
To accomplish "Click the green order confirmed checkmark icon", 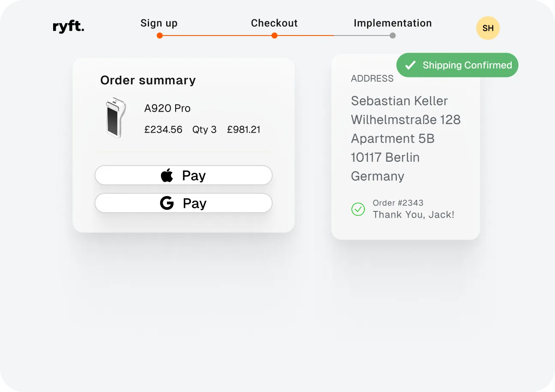I will (x=358, y=209).
